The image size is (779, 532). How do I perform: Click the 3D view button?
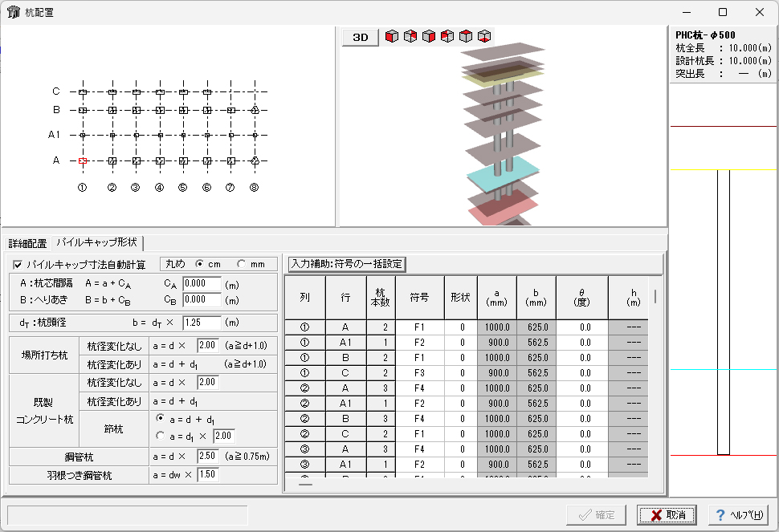click(x=361, y=37)
